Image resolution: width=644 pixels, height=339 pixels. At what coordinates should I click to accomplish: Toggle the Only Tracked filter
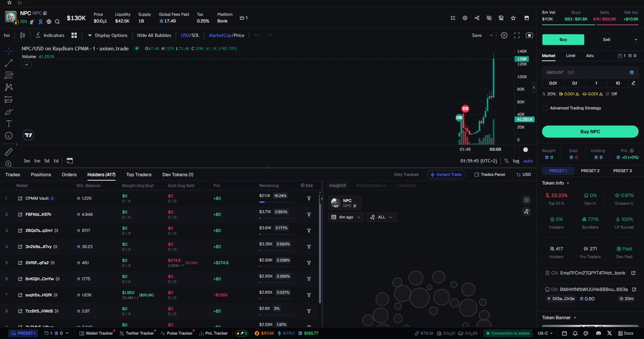pyautogui.click(x=406, y=175)
